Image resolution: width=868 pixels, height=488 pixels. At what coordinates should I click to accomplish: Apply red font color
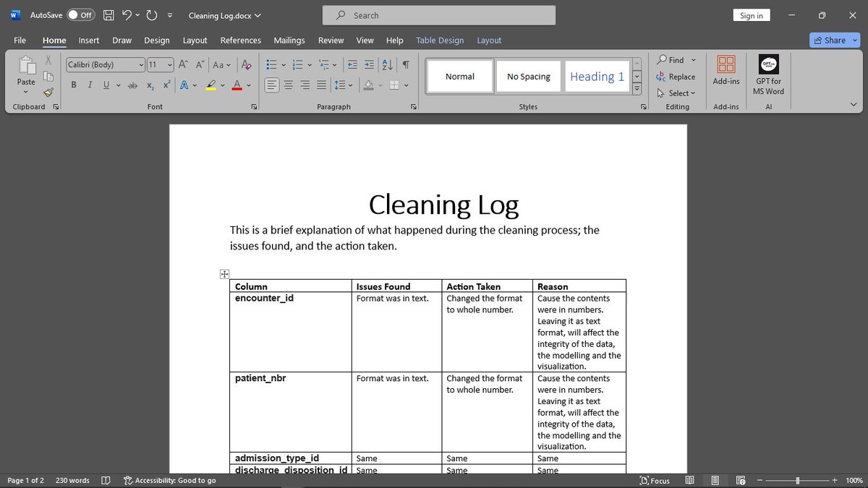click(x=237, y=85)
